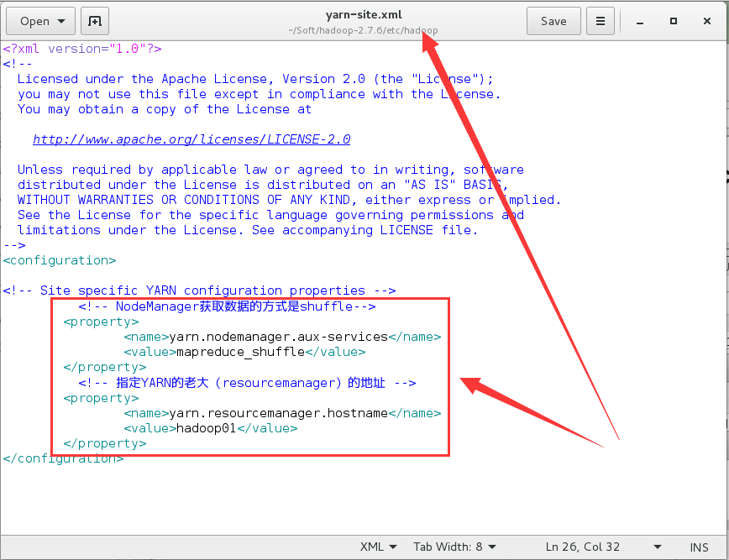
Task: Click the Site specific YARN configuration comment
Action: [199, 290]
